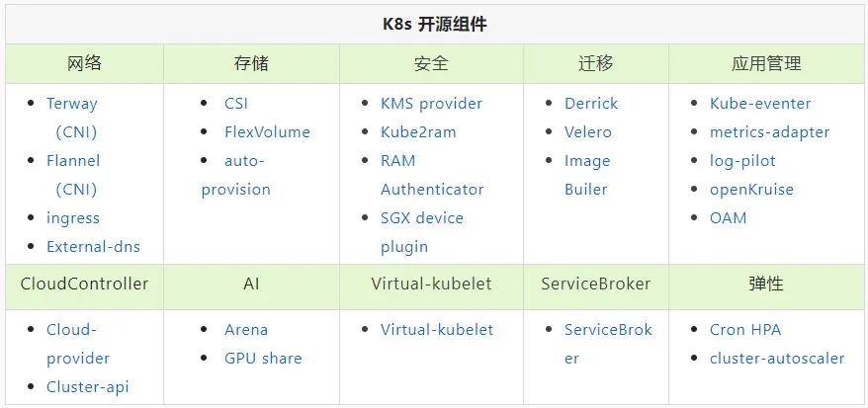
Task: Follow the External-dns link
Action: click(93, 247)
